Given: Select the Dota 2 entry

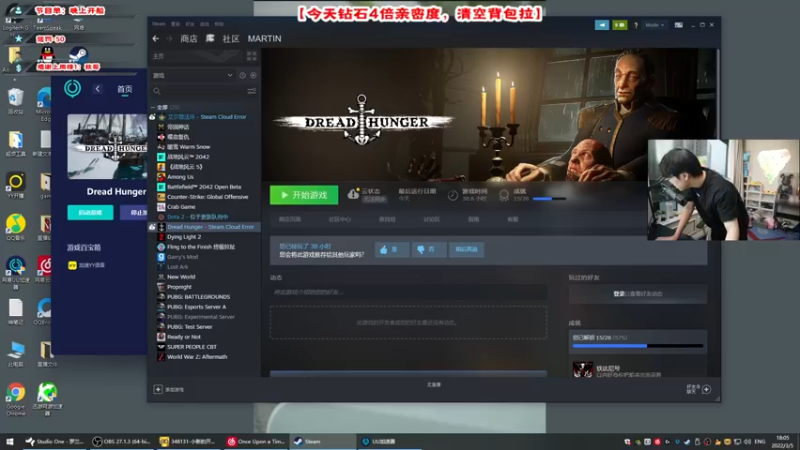Looking at the screenshot, I should coord(197,217).
